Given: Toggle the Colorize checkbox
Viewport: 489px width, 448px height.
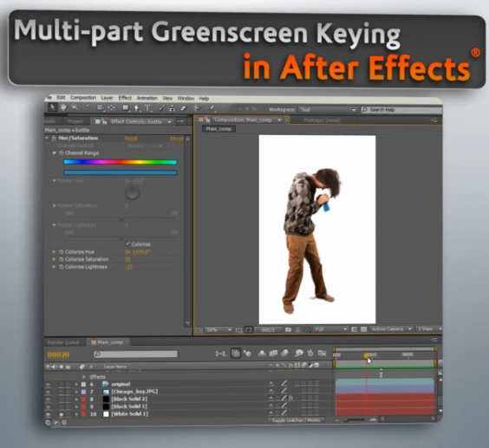Looking at the screenshot, I should [127, 243].
